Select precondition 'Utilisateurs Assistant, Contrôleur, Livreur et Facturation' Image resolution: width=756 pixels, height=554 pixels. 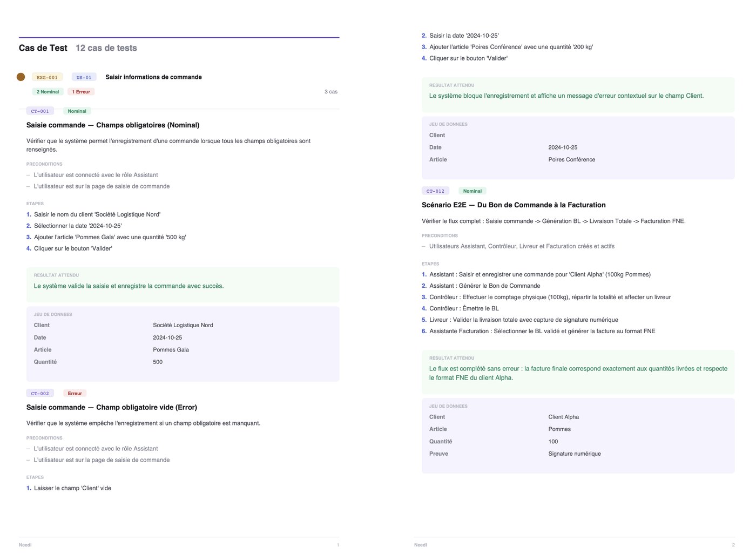pos(522,246)
